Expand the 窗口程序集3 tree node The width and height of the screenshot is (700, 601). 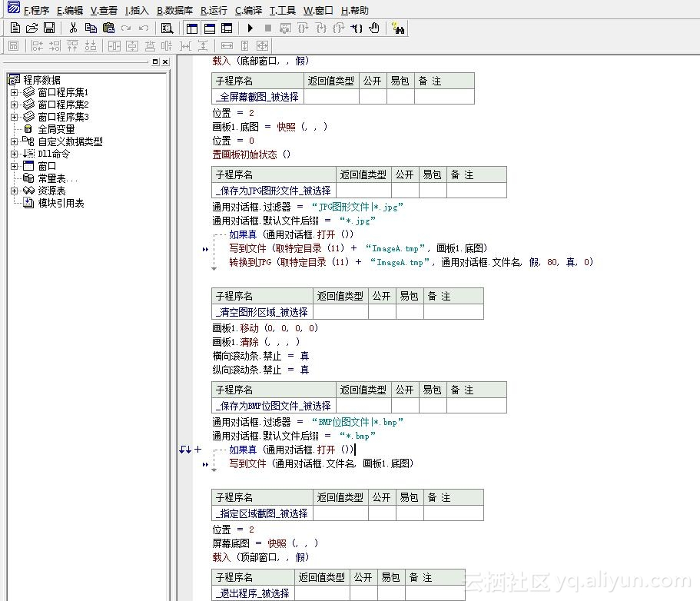click(15, 117)
